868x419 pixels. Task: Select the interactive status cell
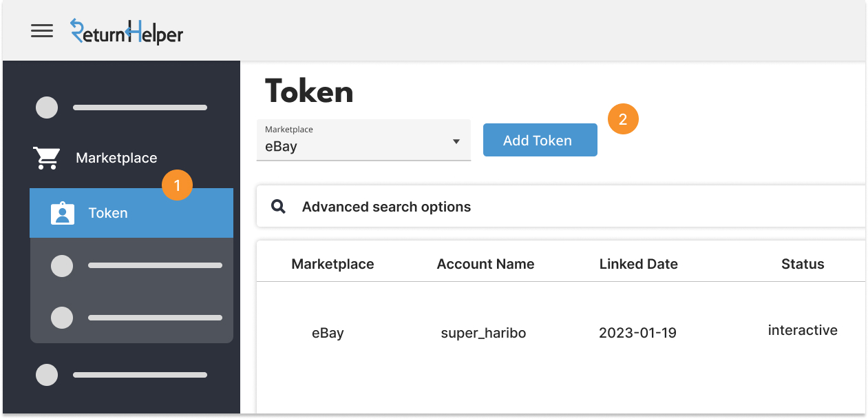pyautogui.click(x=803, y=330)
